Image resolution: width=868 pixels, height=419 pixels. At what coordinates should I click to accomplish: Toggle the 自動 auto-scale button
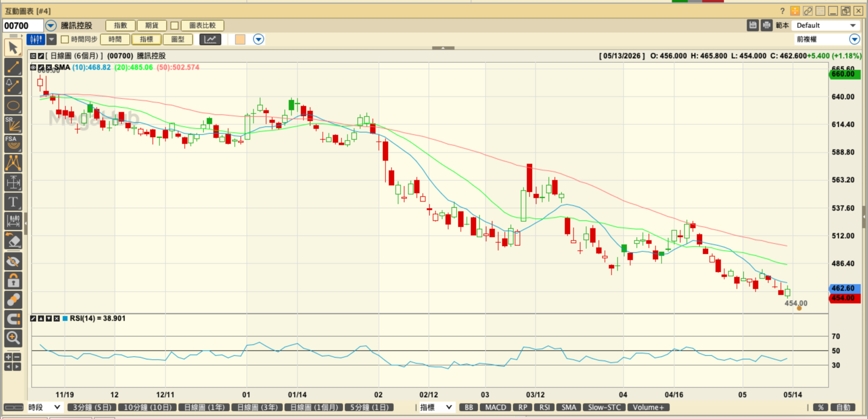point(843,407)
